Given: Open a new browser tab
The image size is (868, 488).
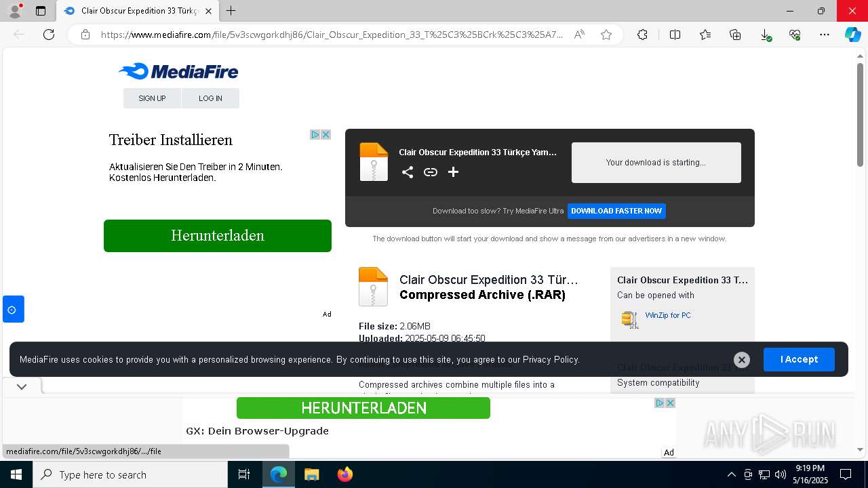Looking at the screenshot, I should pyautogui.click(x=231, y=11).
